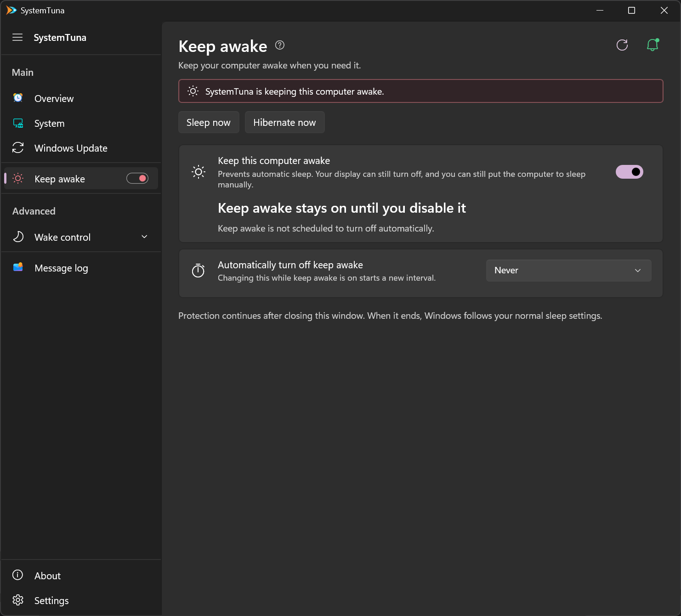Toggle Keep awake switch in the sidebar
Image resolution: width=681 pixels, height=616 pixels.
click(x=137, y=178)
